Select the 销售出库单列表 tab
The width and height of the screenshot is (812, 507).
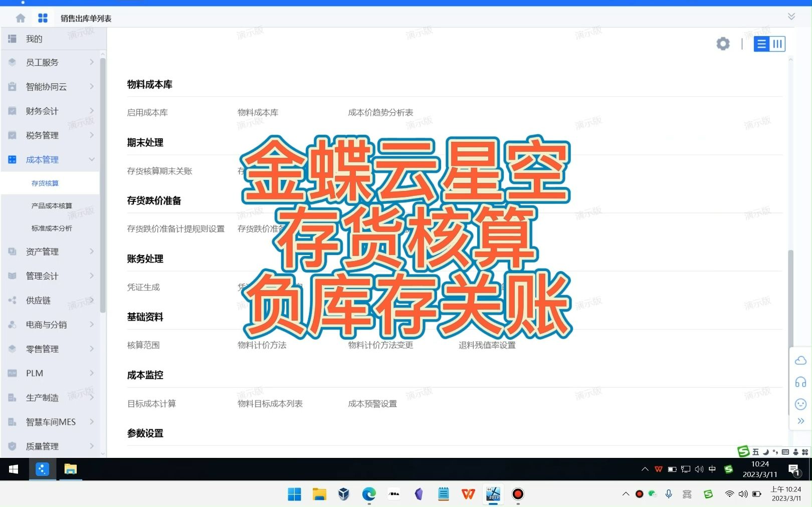[x=86, y=19]
